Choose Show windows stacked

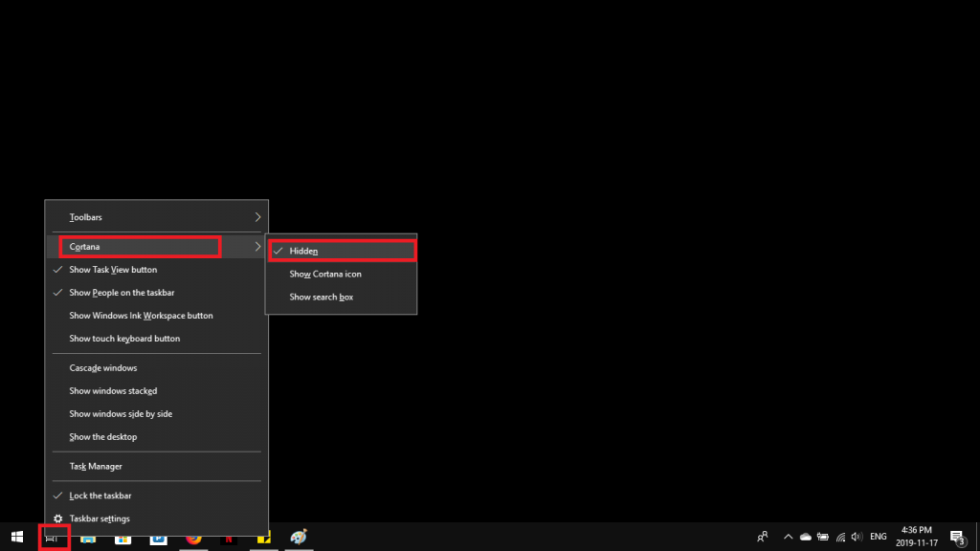click(x=156, y=391)
